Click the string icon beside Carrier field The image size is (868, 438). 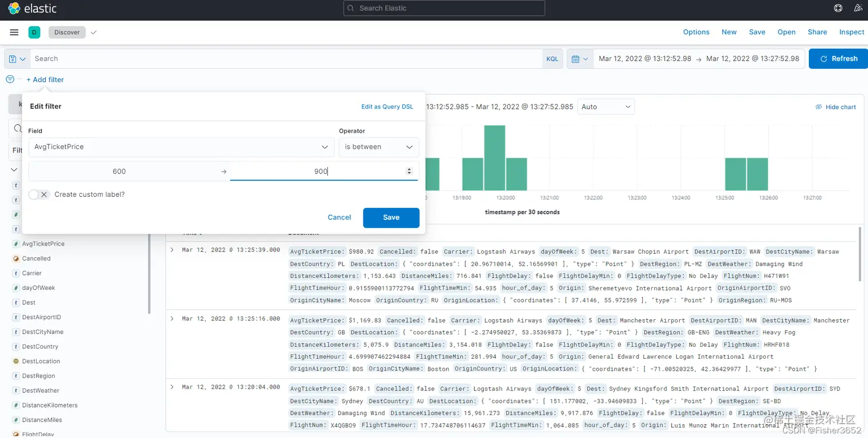pos(16,273)
